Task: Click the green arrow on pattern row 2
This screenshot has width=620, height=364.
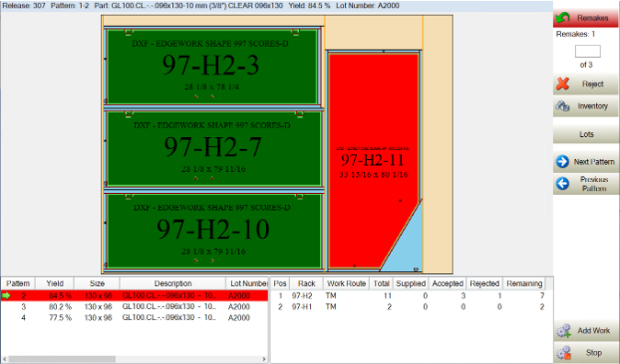Action: (6, 295)
